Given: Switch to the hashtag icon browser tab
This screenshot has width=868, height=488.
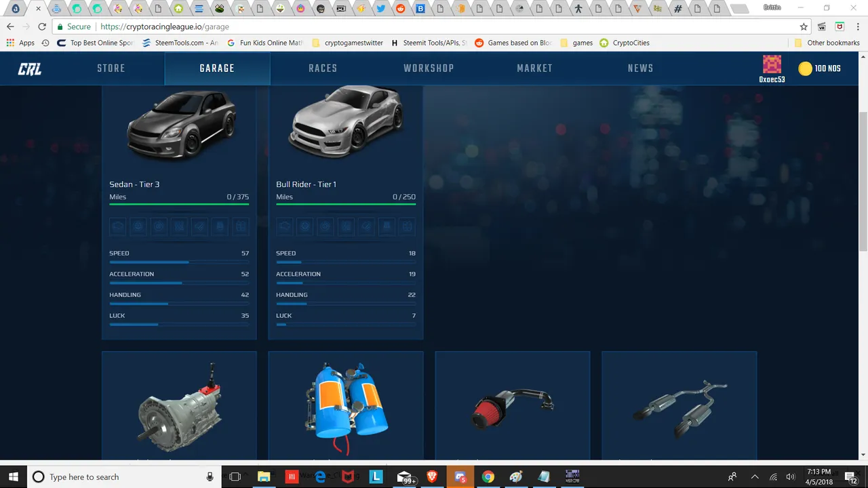Looking at the screenshot, I should pos(677,9).
